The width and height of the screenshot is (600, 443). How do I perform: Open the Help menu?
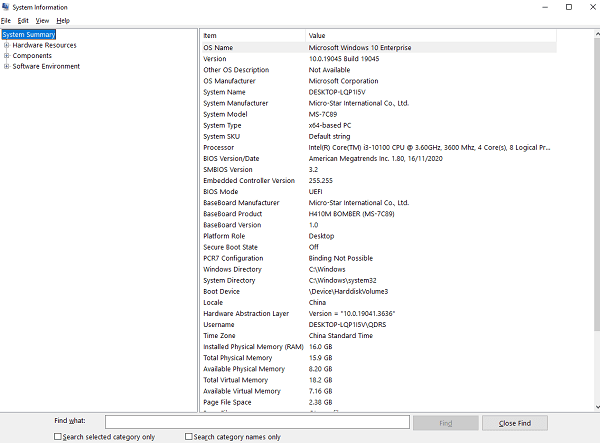coord(63,21)
